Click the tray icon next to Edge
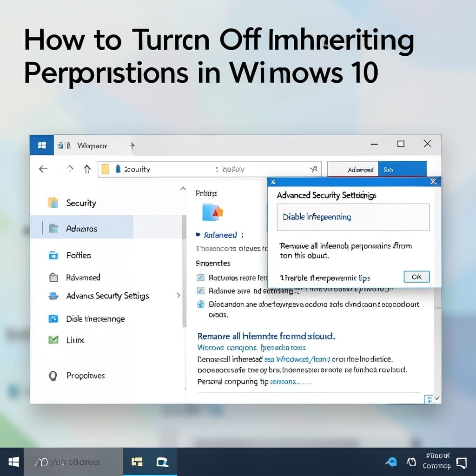Viewport: 476px width, 476px height. pyautogui.click(x=411, y=462)
